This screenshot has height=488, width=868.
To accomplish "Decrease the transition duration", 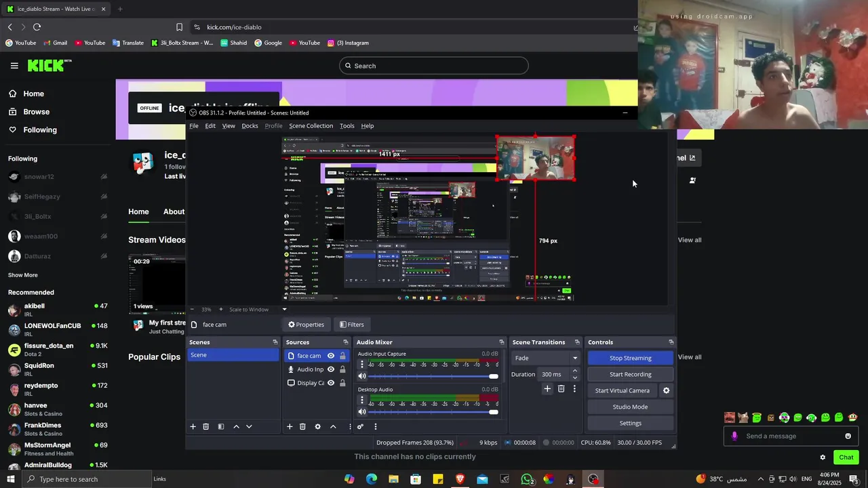I will [x=575, y=377].
